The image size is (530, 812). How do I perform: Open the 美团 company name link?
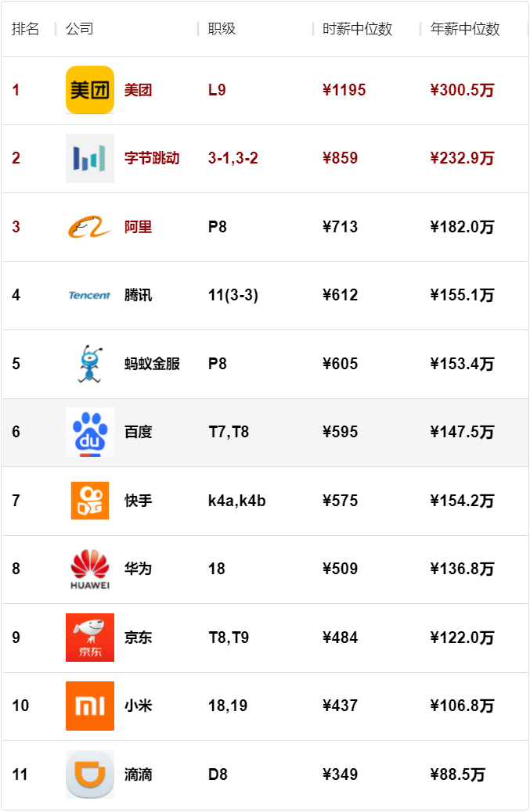pos(138,90)
